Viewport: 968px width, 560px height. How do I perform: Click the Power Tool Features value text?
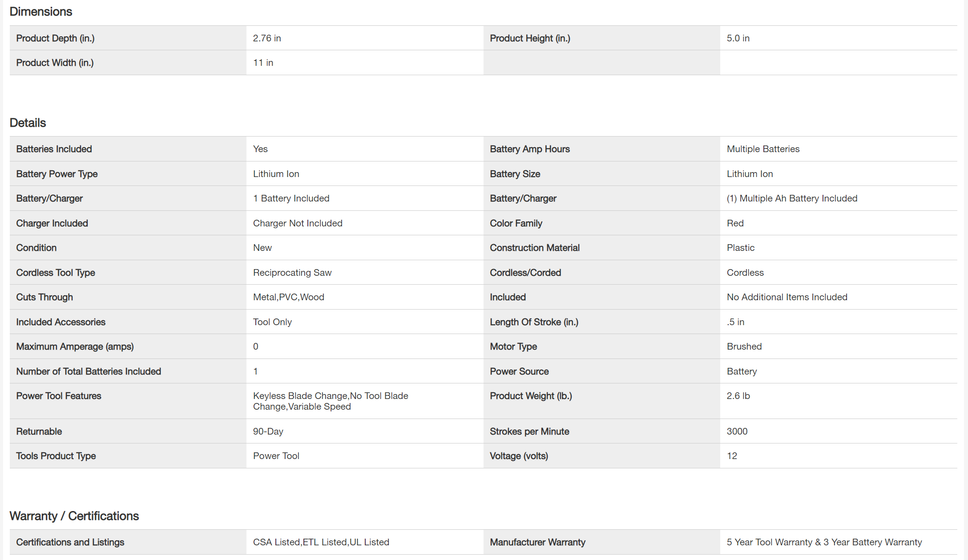(x=330, y=401)
